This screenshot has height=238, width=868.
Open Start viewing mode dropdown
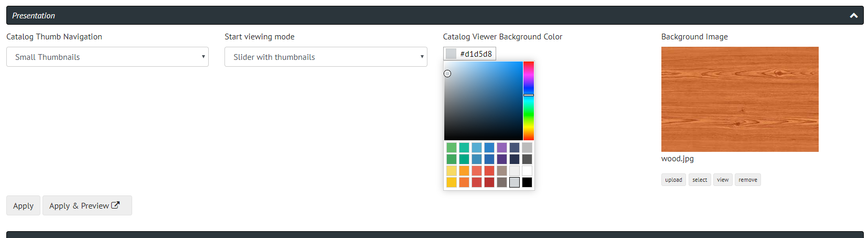[326, 57]
